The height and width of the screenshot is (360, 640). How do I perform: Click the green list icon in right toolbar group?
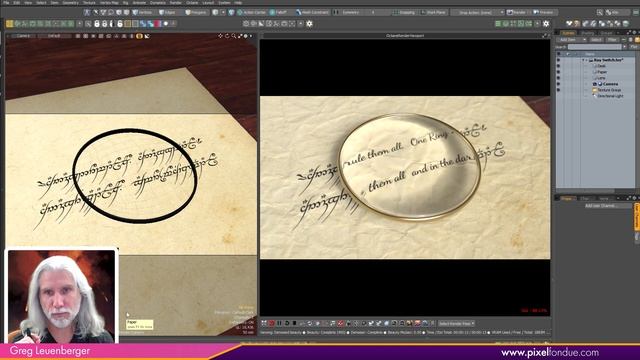tap(498, 24)
